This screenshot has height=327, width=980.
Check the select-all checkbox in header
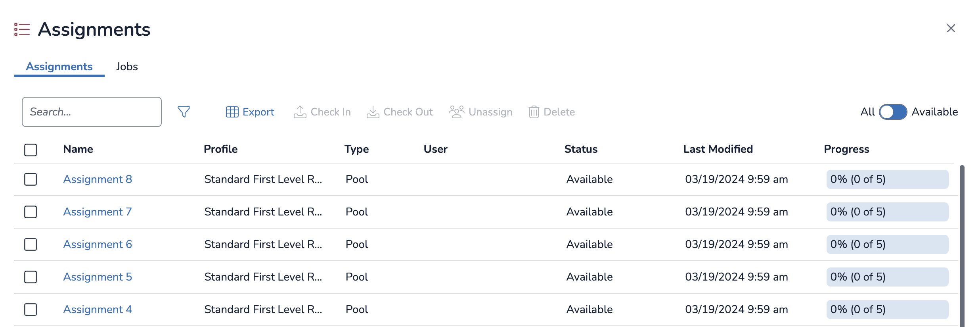(x=31, y=150)
